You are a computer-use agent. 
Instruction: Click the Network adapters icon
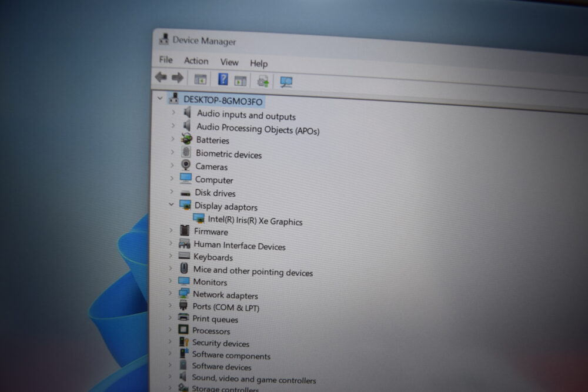pyautogui.click(x=183, y=293)
